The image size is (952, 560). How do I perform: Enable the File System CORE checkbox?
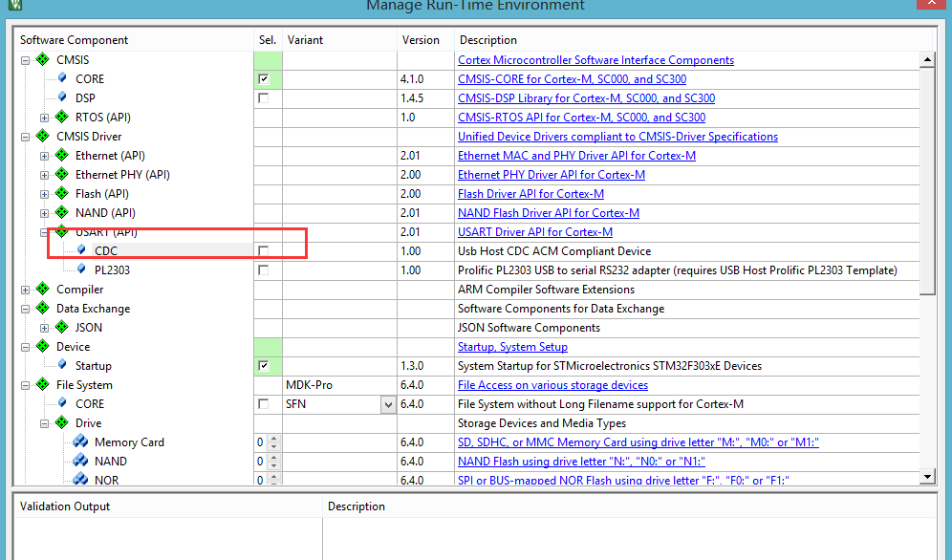[264, 404]
